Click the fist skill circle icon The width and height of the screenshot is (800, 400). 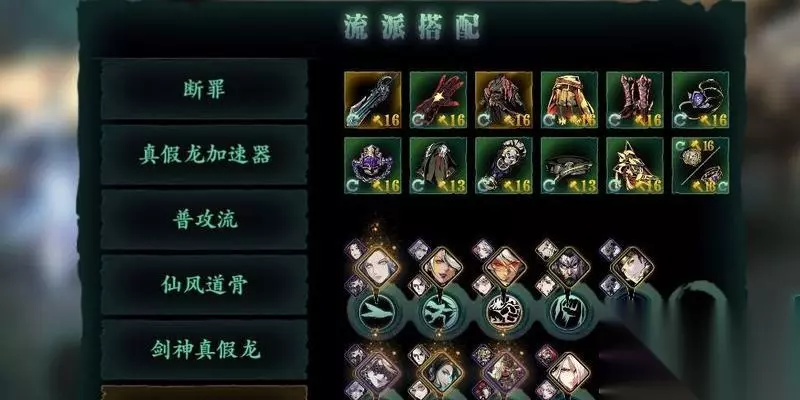(x=569, y=312)
